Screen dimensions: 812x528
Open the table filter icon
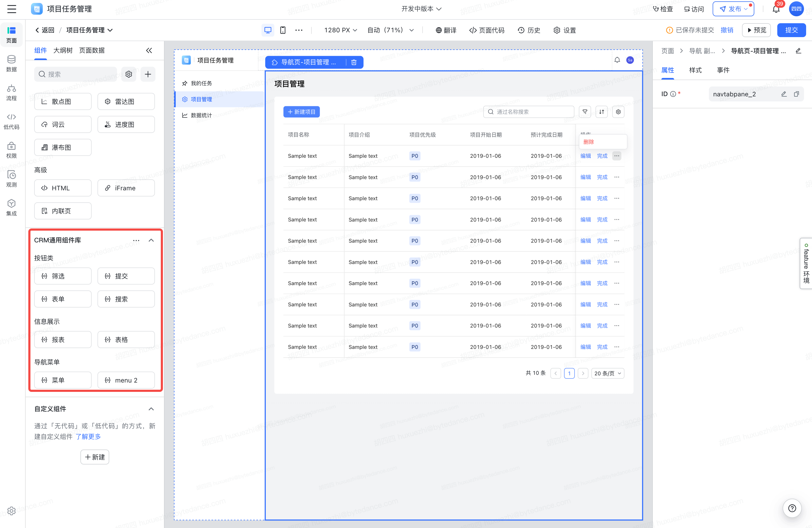coord(585,112)
